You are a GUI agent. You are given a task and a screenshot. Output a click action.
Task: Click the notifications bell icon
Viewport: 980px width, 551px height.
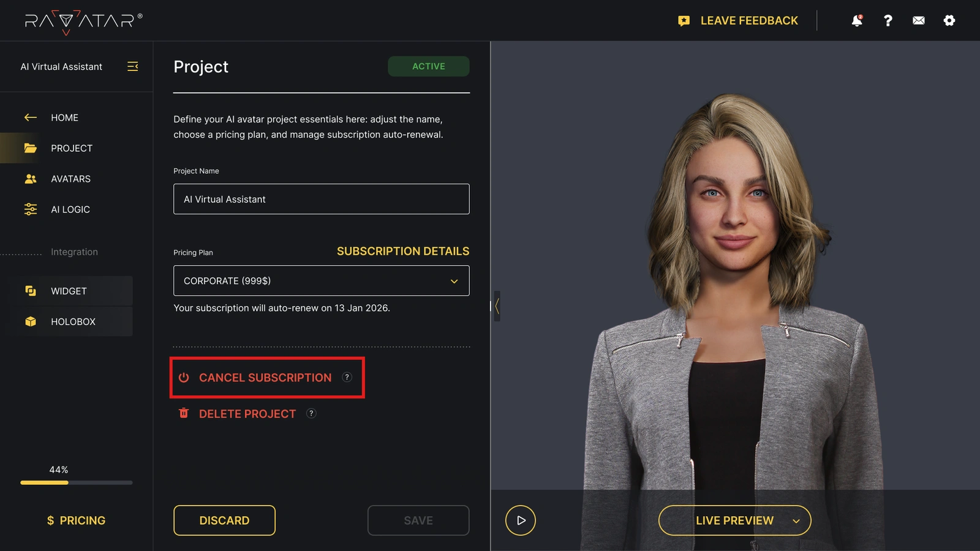(x=856, y=20)
